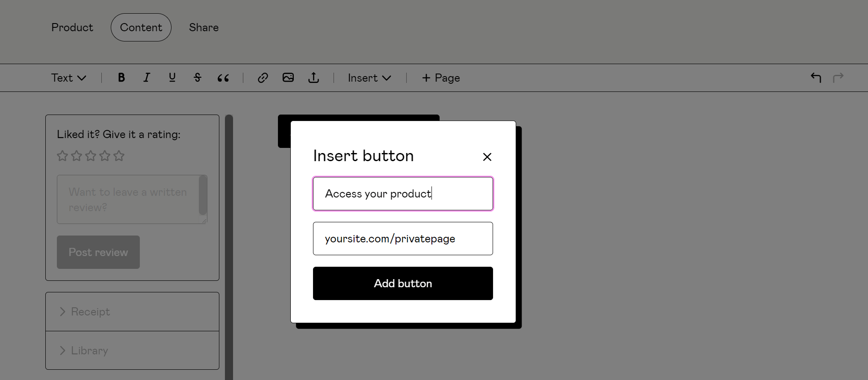868x380 pixels.
Task: Click the insert image icon
Action: tap(288, 77)
